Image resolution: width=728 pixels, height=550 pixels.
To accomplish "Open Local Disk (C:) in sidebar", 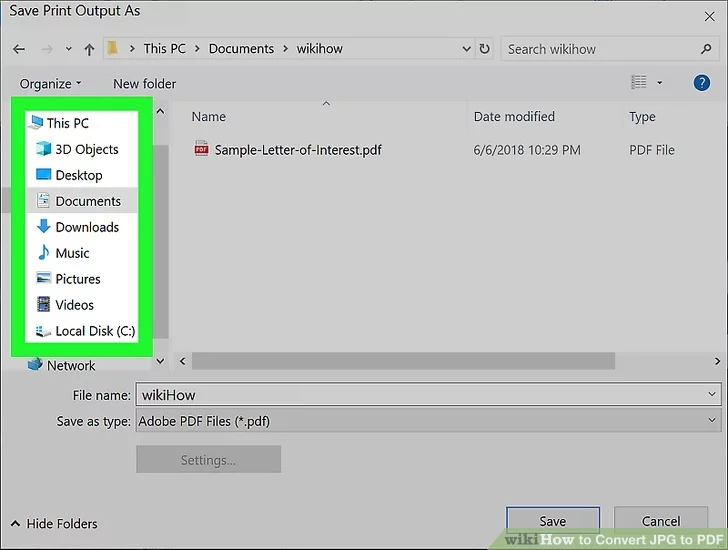I will tap(94, 331).
